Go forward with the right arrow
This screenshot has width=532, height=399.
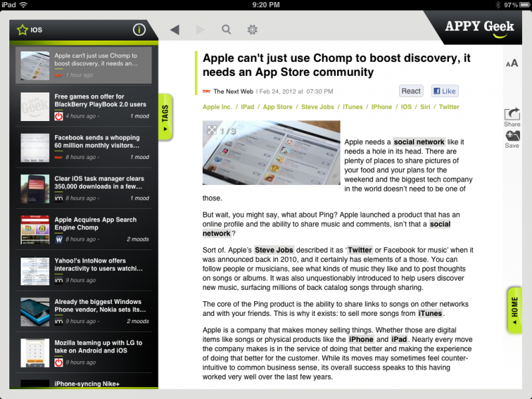click(201, 30)
